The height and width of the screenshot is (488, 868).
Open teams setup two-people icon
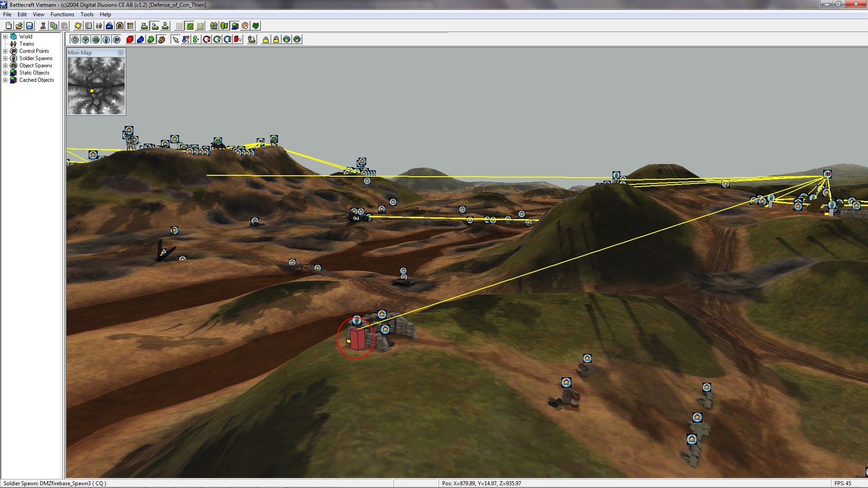tap(99, 26)
